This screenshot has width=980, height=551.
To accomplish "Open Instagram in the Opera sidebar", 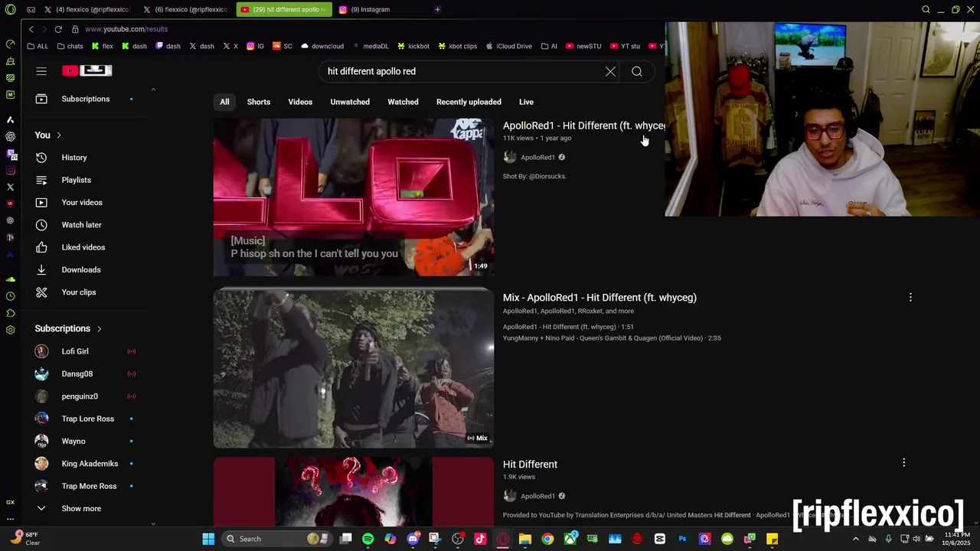I will point(10,170).
